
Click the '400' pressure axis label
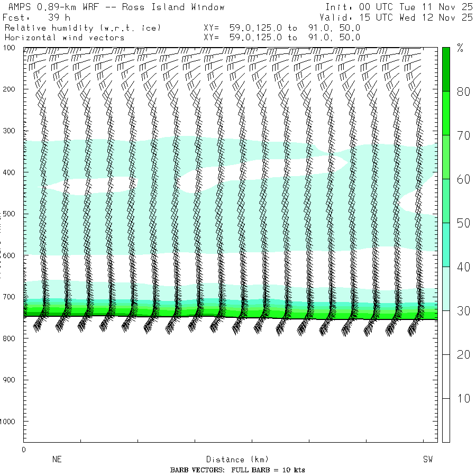tap(9, 172)
